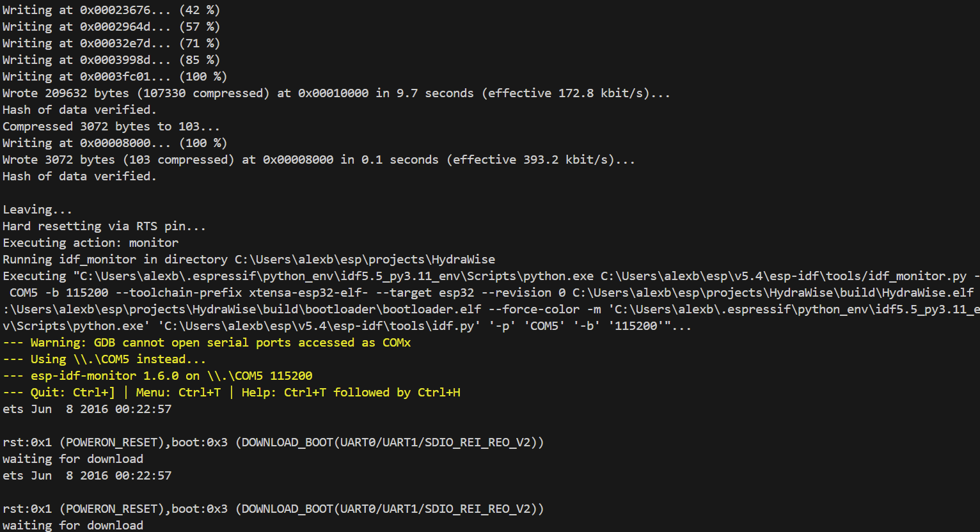Click the "Using \\.\COM5 instead..." line
The image size is (980, 532).
tap(104, 359)
